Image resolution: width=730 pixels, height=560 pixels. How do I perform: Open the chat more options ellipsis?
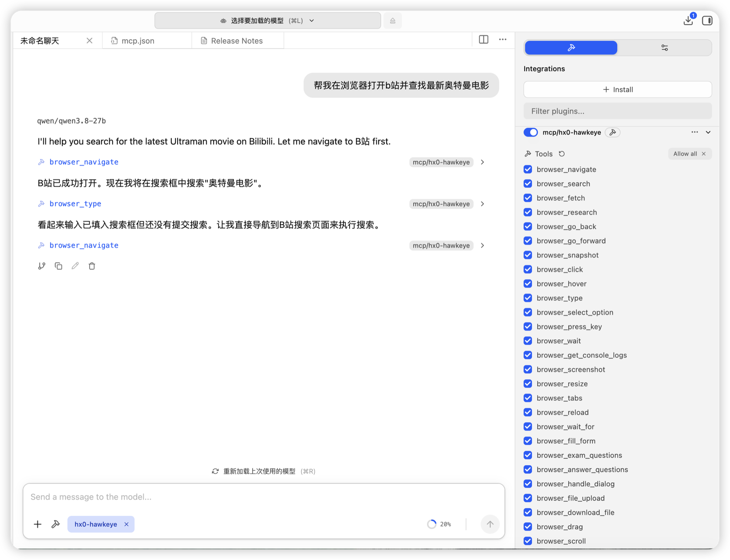tap(502, 39)
